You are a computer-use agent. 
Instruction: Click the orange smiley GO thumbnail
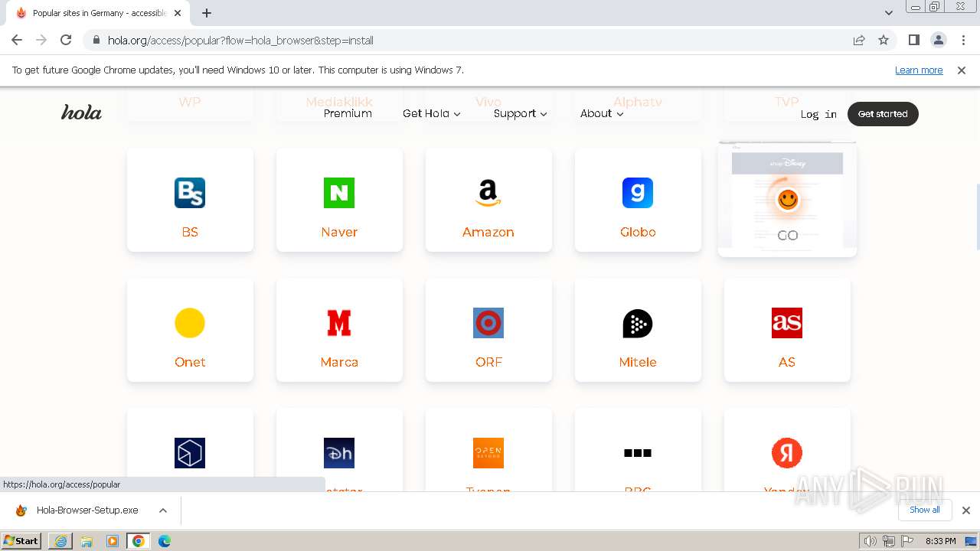click(787, 200)
